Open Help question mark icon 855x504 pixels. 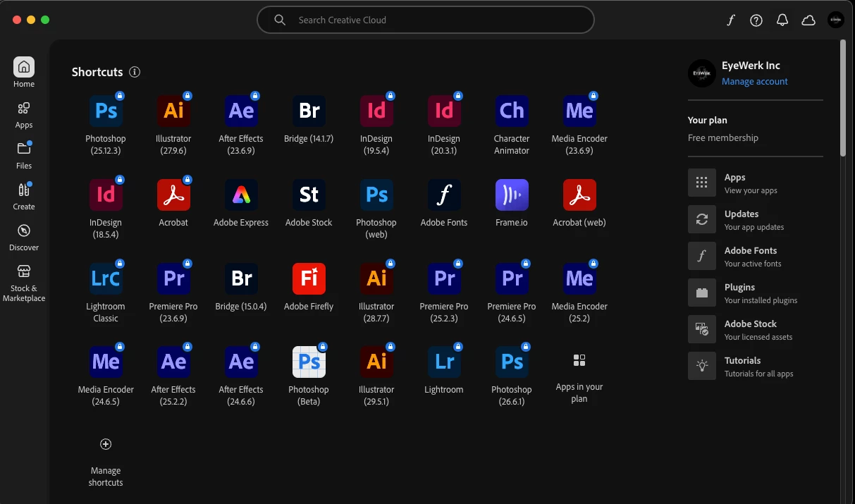(756, 20)
